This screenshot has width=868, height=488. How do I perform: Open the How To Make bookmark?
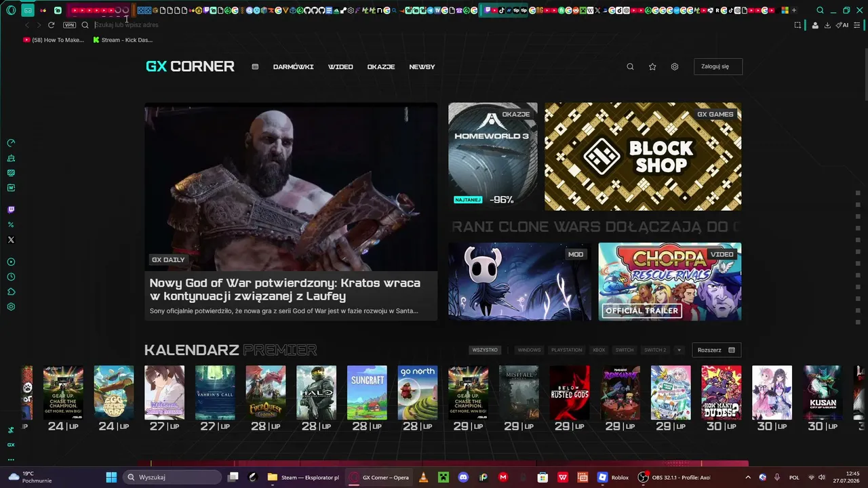(x=54, y=40)
